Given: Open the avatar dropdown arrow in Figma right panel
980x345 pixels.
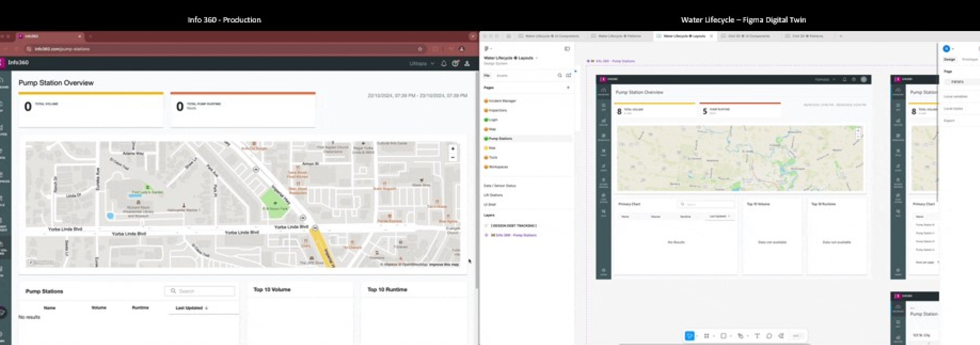Looking at the screenshot, I should (x=952, y=49).
